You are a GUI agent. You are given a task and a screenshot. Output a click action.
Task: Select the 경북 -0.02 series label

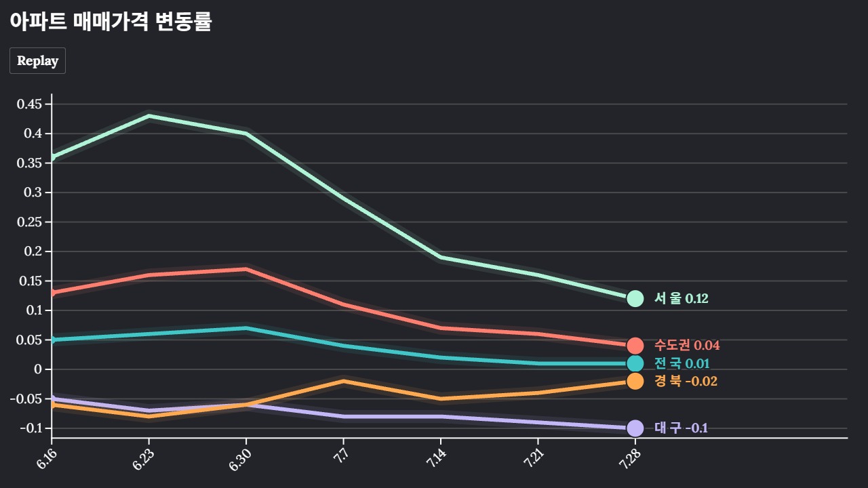tap(686, 382)
